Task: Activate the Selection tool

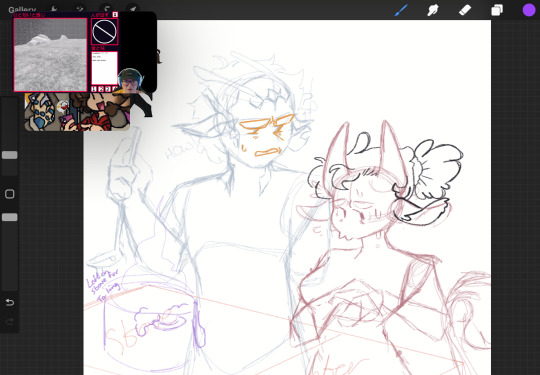Action: (x=107, y=9)
